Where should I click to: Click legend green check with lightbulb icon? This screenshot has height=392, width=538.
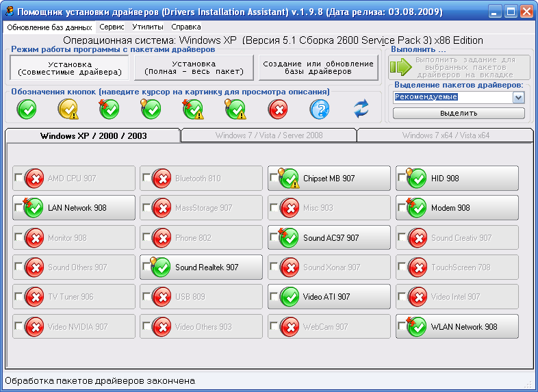151,109
